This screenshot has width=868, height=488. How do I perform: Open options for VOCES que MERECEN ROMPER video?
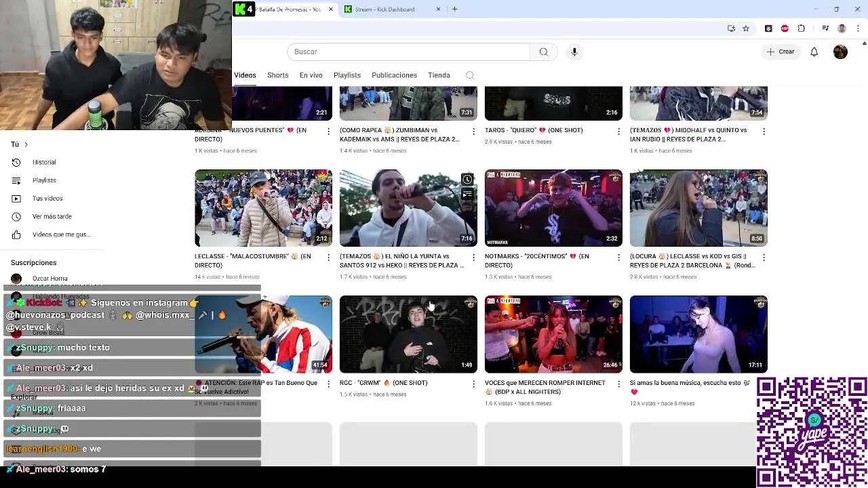pyautogui.click(x=618, y=384)
